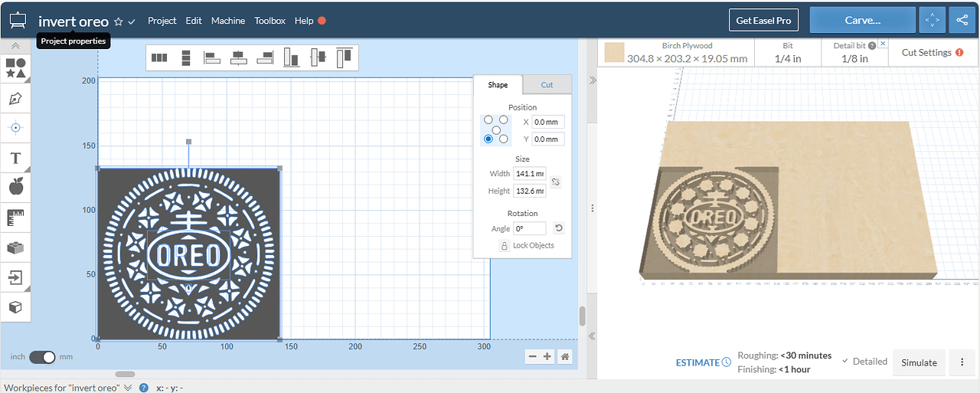Distribute objects vertically
980x393 pixels.
pyautogui.click(x=185, y=57)
